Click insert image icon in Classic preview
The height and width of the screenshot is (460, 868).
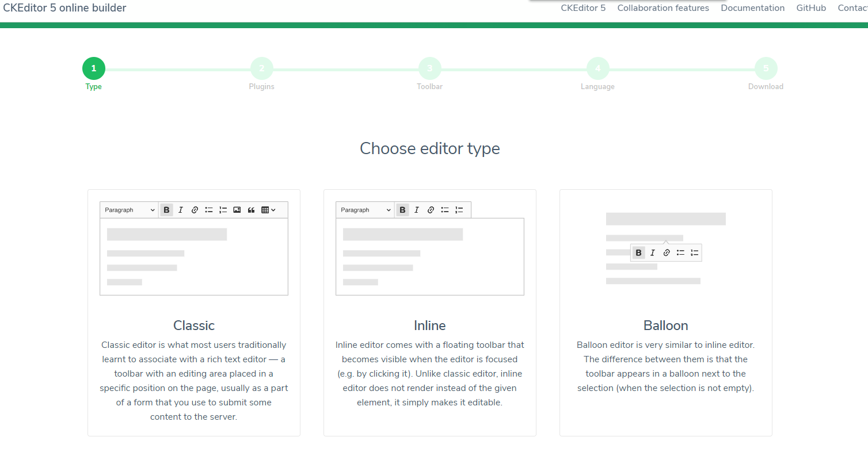tap(237, 210)
